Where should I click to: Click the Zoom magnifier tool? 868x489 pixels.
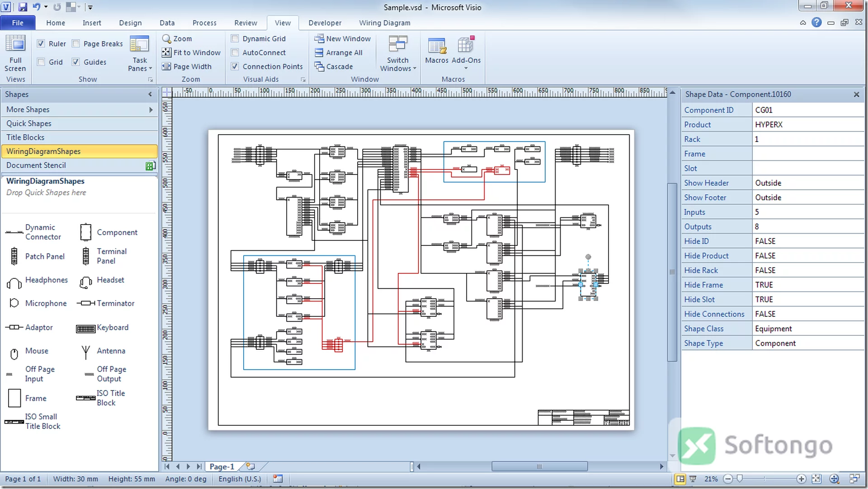177,39
